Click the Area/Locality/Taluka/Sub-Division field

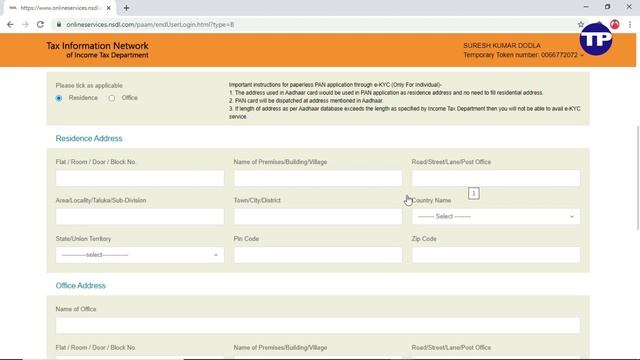[x=140, y=216]
